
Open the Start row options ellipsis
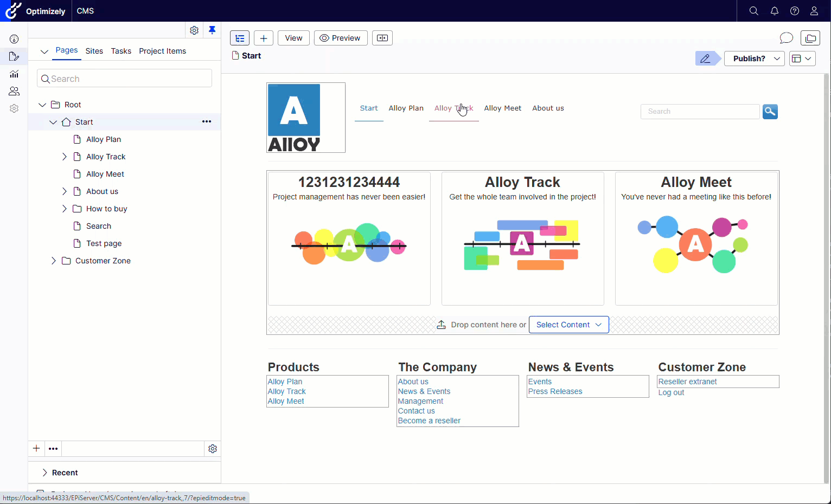point(207,121)
